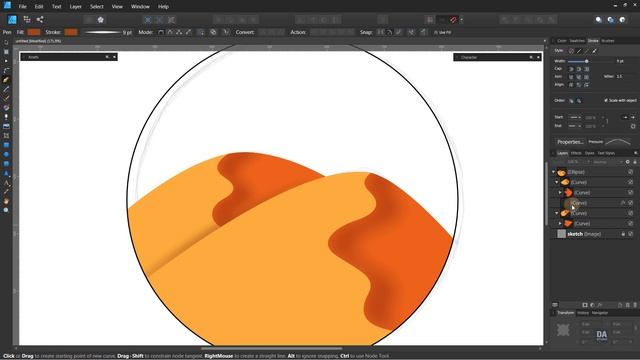Image resolution: width=640 pixels, height=360 pixels.
Task: Click the horizontal canvas scrollbar
Action: pos(271,349)
